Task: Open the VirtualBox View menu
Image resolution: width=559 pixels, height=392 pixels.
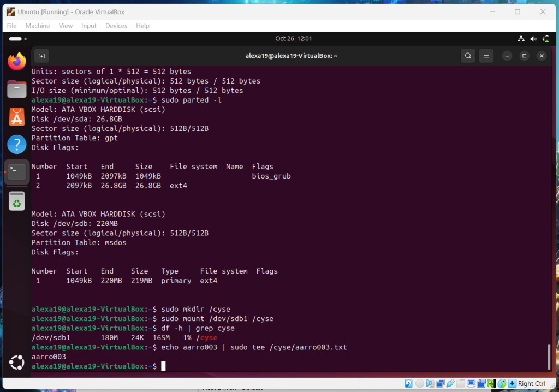Action: coord(66,26)
